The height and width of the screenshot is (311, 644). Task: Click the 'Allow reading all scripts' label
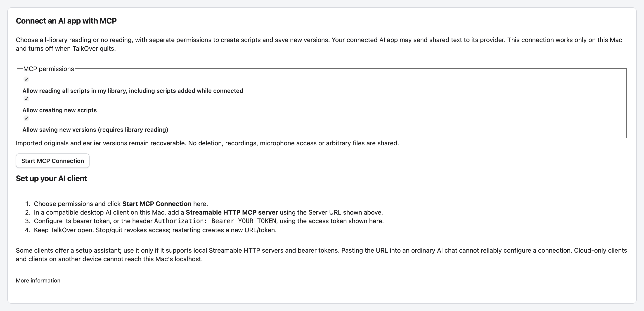click(x=133, y=91)
